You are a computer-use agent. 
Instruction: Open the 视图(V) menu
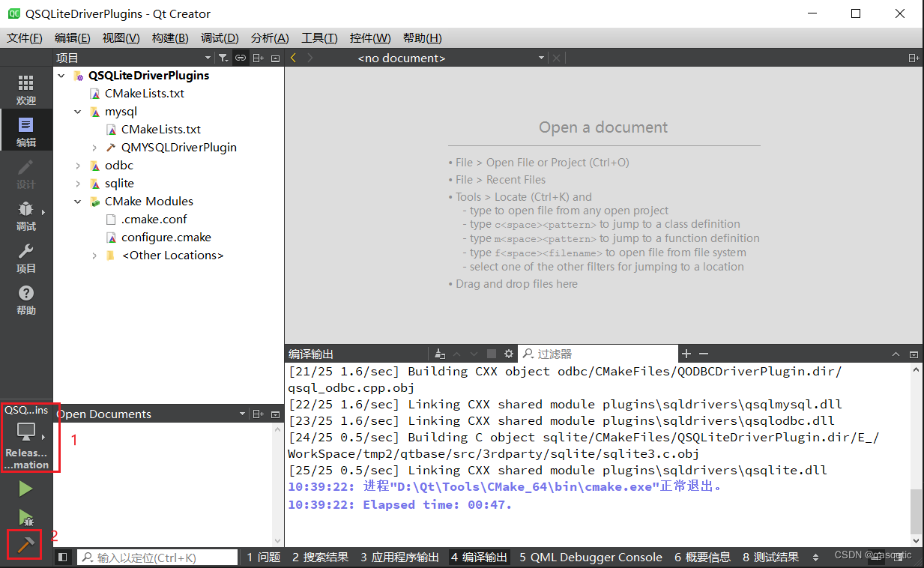click(121, 37)
